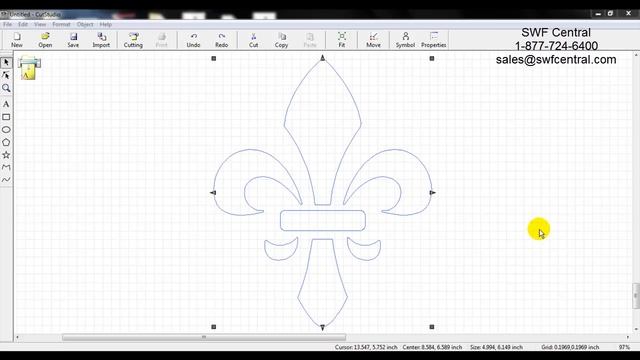Click the top-center arrow handle
Screen dimensions: 640x360
[322, 58]
